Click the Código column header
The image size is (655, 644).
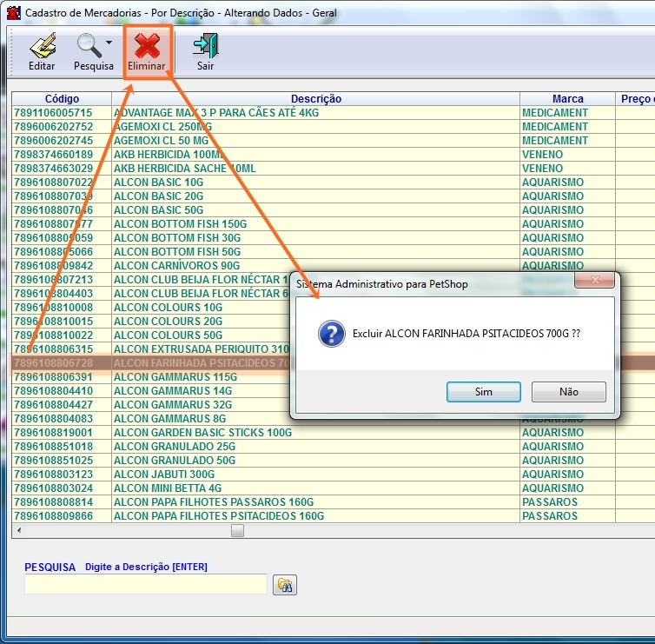62,98
